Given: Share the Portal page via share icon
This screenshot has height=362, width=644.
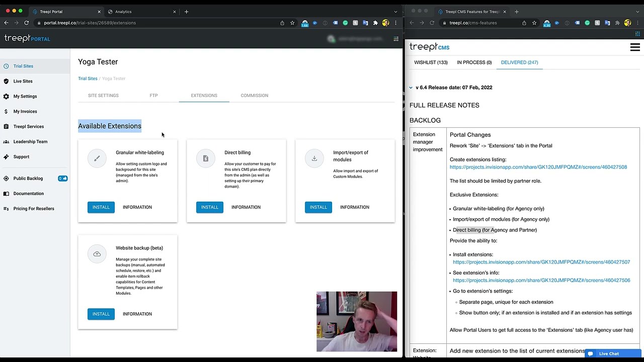Looking at the screenshot, I should (282, 23).
